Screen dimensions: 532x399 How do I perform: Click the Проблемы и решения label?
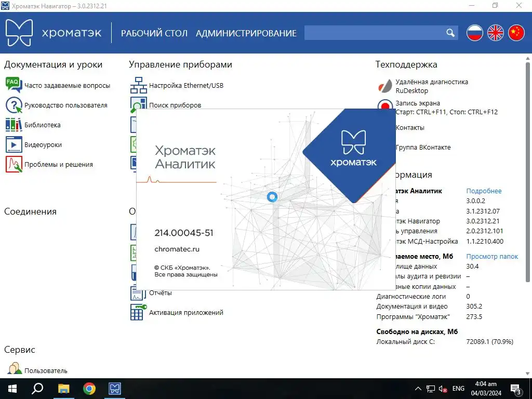click(58, 164)
